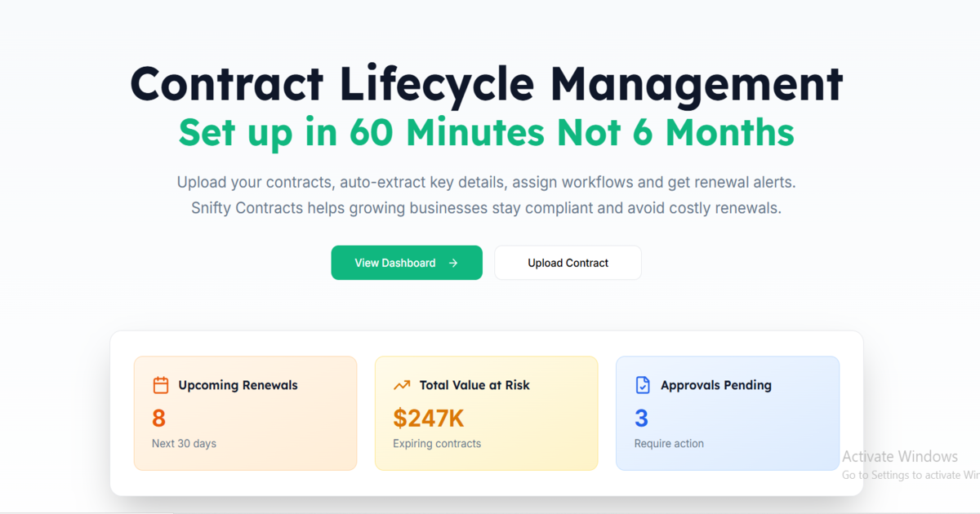This screenshot has width=980, height=514.
Task: Click the arrow icon in View Dashboard
Action: [453, 263]
